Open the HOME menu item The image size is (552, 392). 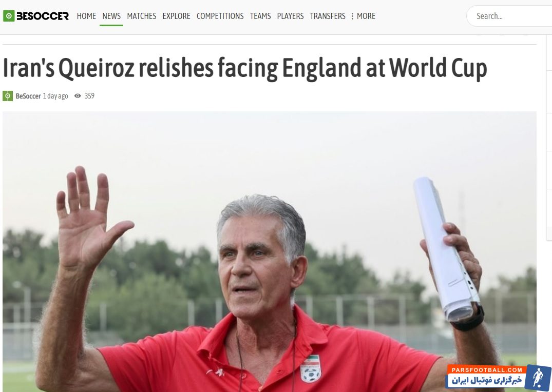point(86,16)
